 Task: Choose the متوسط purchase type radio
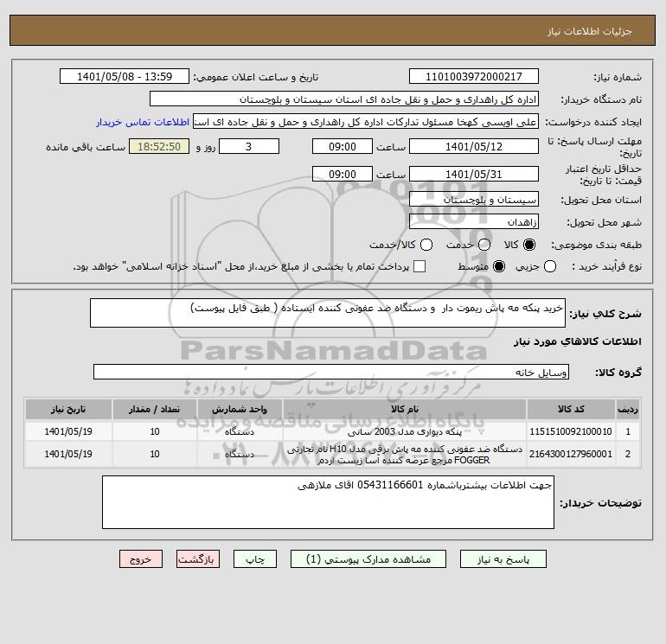(499, 266)
